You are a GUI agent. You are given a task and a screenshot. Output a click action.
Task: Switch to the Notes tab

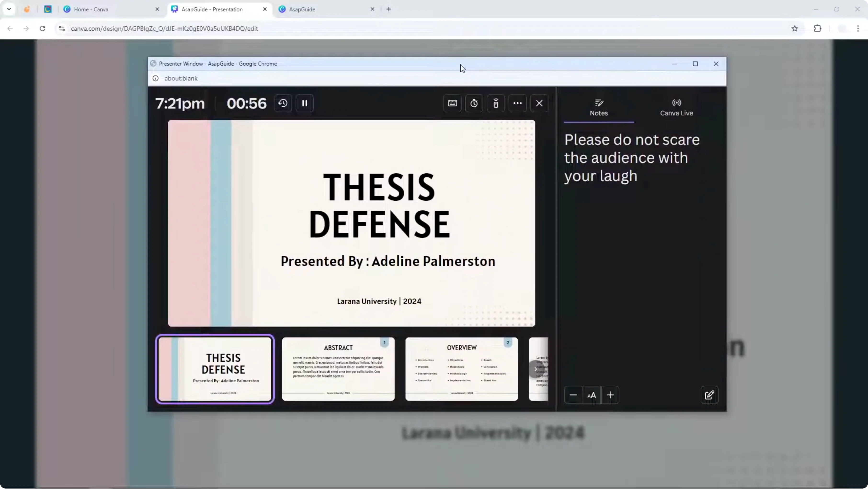tap(599, 108)
